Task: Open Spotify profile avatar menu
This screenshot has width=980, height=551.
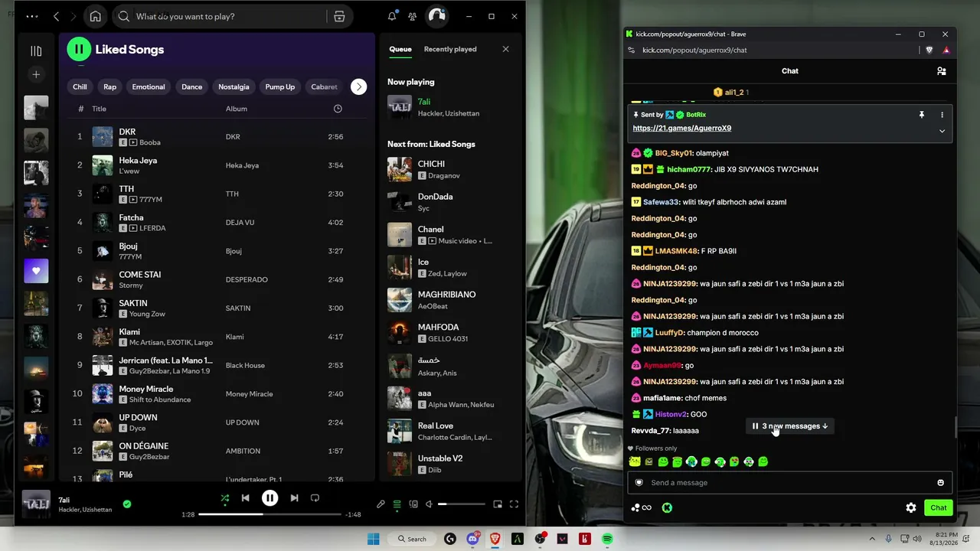Action: pyautogui.click(x=436, y=16)
